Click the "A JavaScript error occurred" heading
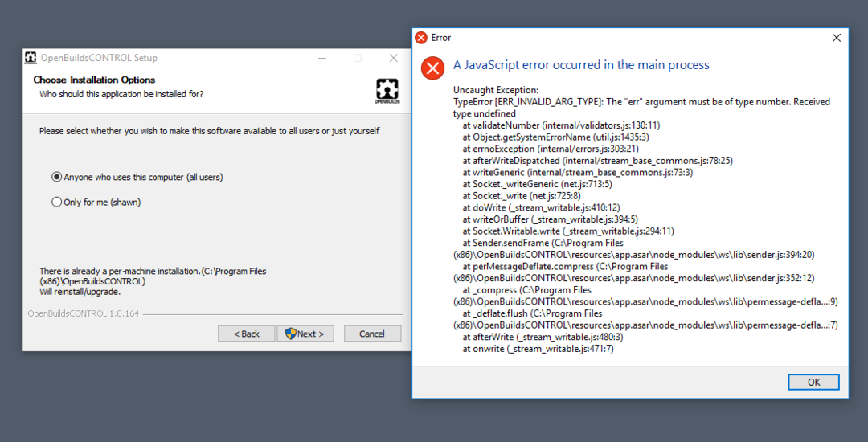This screenshot has width=868, height=442. (x=581, y=65)
